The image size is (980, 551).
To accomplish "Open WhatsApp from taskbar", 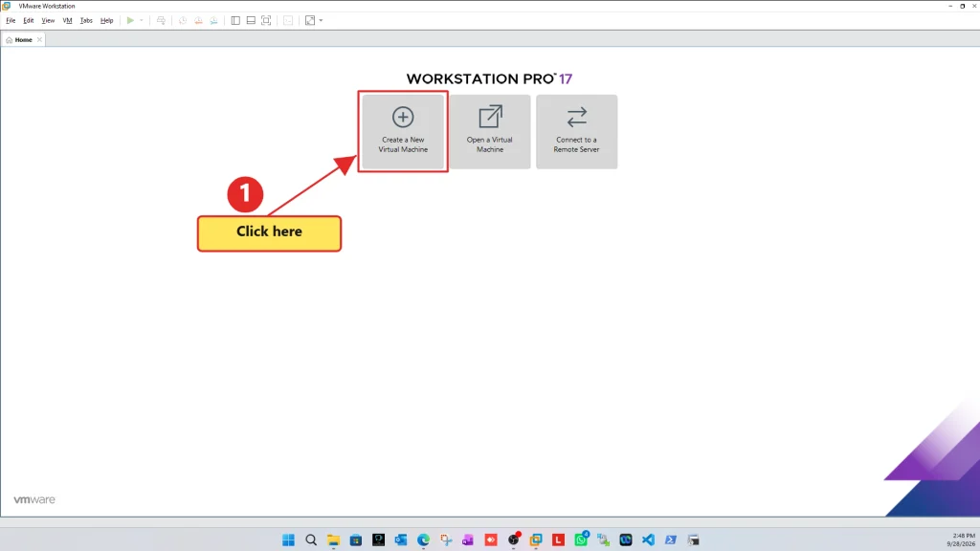I will pos(581,540).
